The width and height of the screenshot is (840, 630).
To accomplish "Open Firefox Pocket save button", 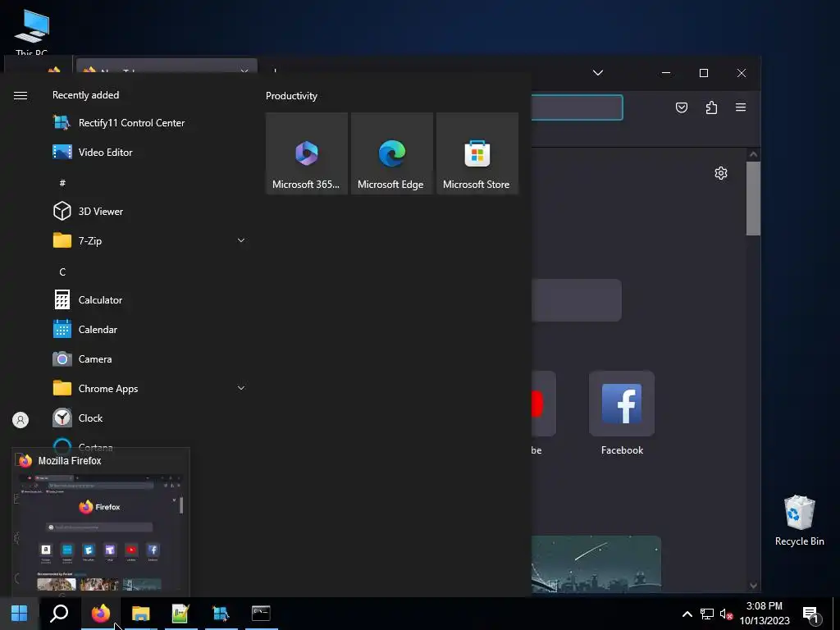I will coord(682,107).
